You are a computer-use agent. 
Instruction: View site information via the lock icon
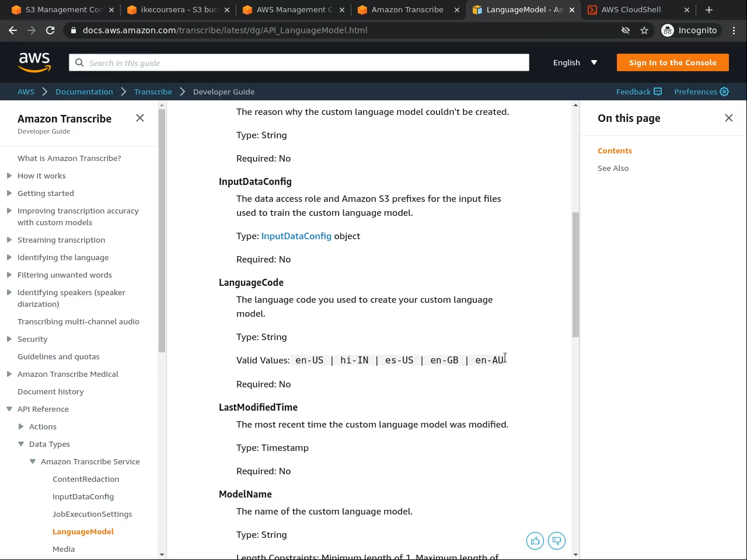coord(74,30)
